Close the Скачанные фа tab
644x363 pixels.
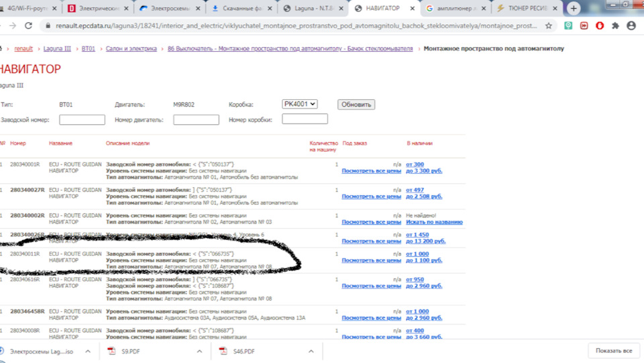pos(270,8)
